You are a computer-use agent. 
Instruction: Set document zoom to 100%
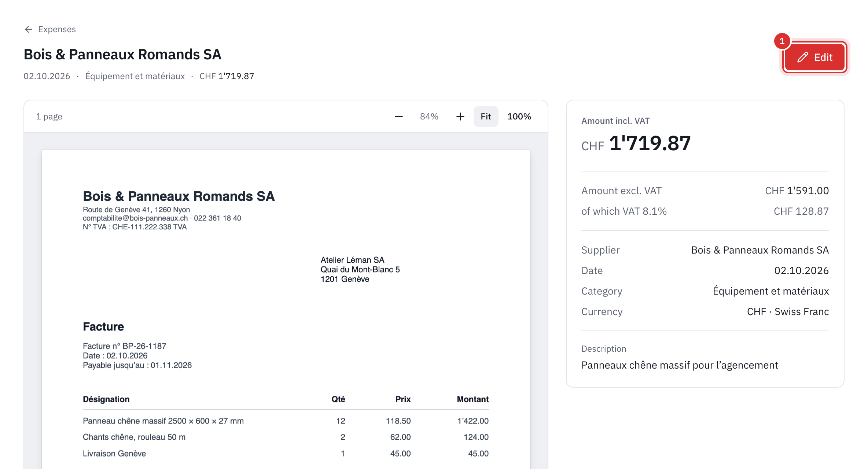pos(519,117)
